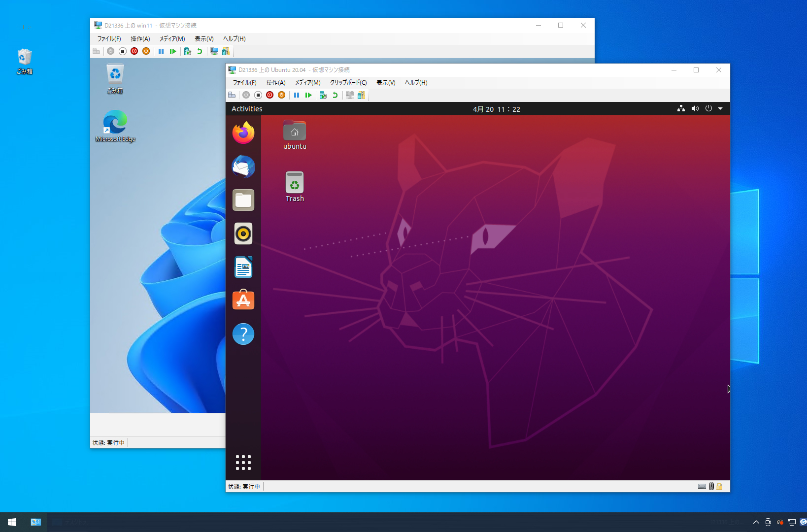Click green Reset button in Ubuntu VM toolbar
This screenshot has width=807, height=532.
click(x=308, y=95)
